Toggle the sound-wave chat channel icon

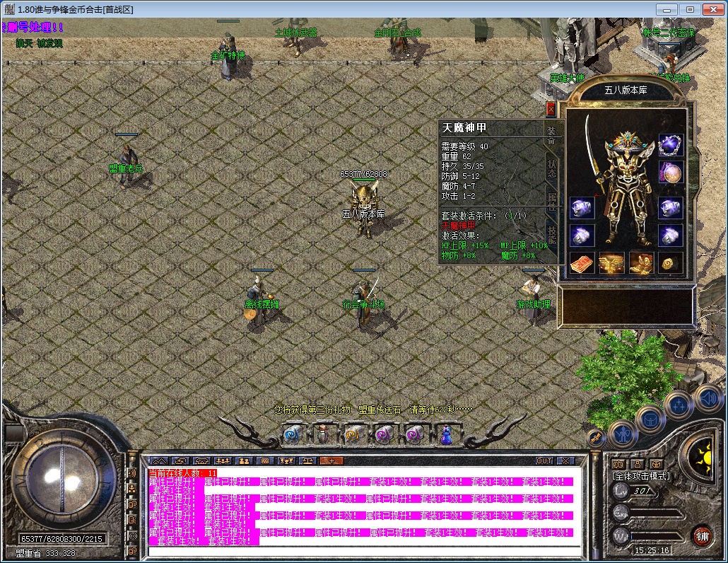click(x=132, y=473)
